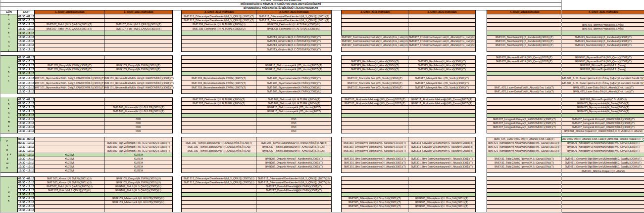Select Cuma 10:30 BME107_Fizik I, 1. SINIF-2018
Image resolution: width=644 pixels, height=213 pixels.
point(69,186)
